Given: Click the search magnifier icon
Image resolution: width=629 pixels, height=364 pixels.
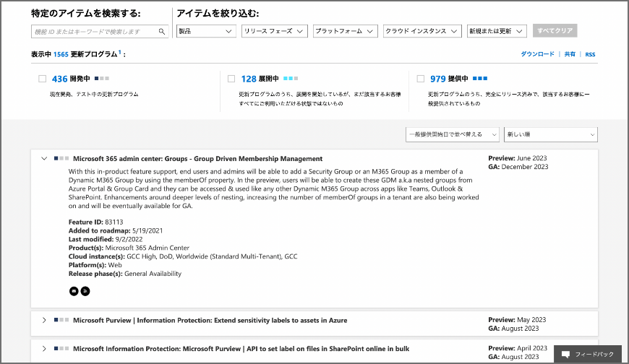Looking at the screenshot, I should coord(162,31).
